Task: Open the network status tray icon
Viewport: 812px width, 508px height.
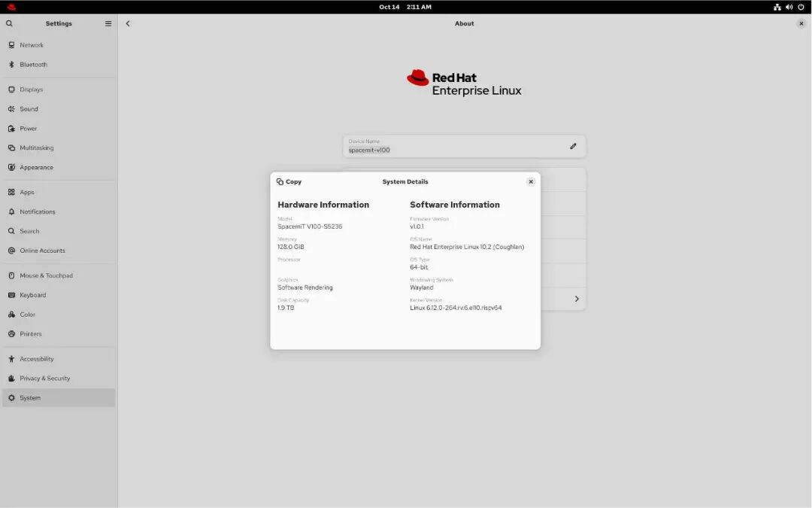Action: click(777, 7)
